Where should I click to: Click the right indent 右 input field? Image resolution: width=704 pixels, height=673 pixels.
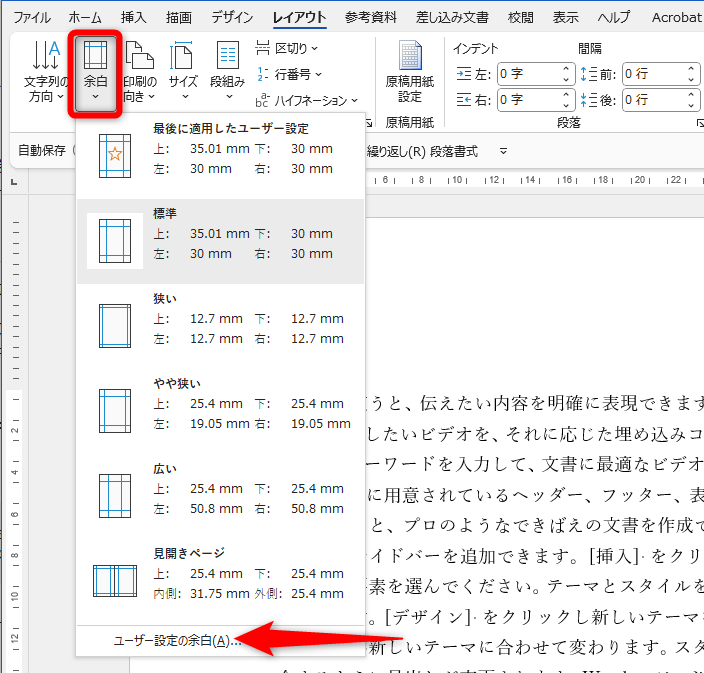coord(528,100)
